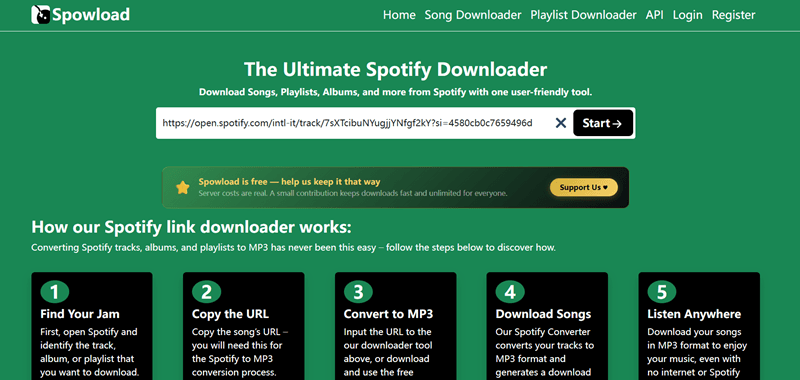
Task: Open the Home menu item
Action: pos(399,15)
